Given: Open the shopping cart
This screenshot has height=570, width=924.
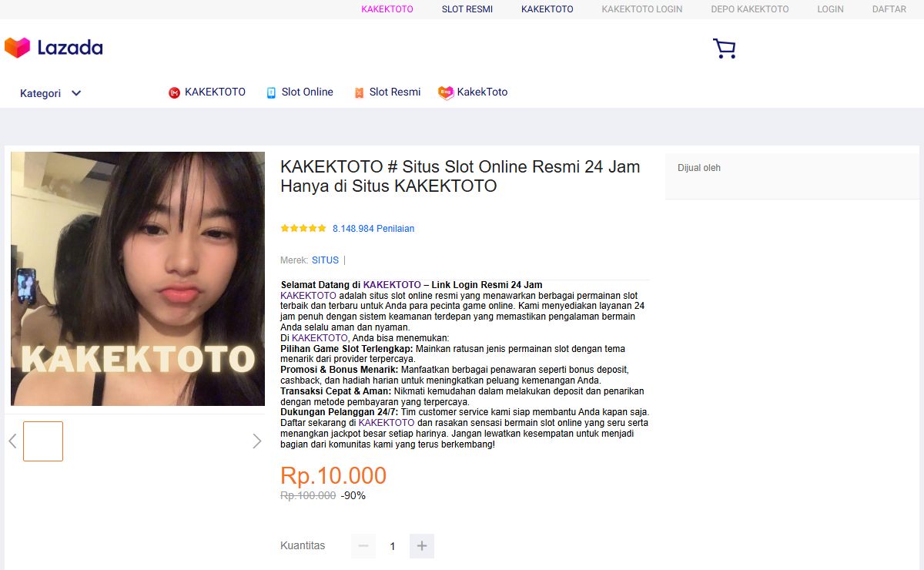Looking at the screenshot, I should pos(724,49).
